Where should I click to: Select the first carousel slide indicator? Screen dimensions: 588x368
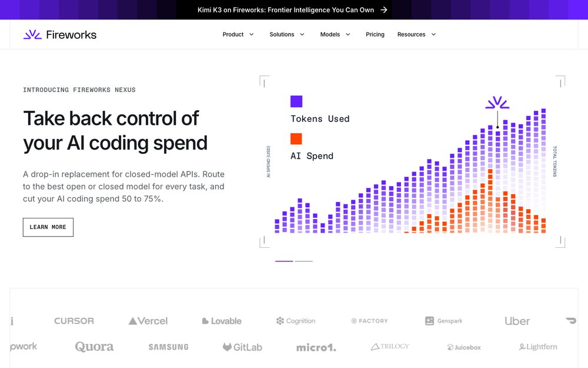click(284, 261)
